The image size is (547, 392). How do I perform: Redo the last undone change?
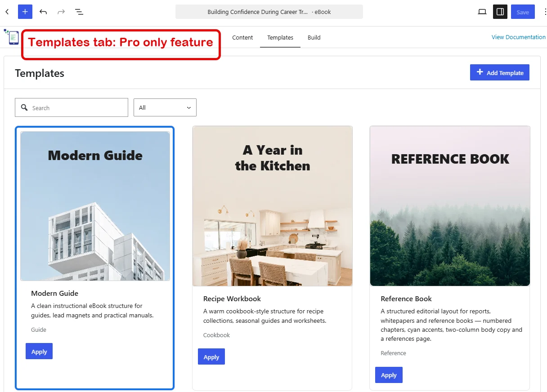(x=61, y=12)
